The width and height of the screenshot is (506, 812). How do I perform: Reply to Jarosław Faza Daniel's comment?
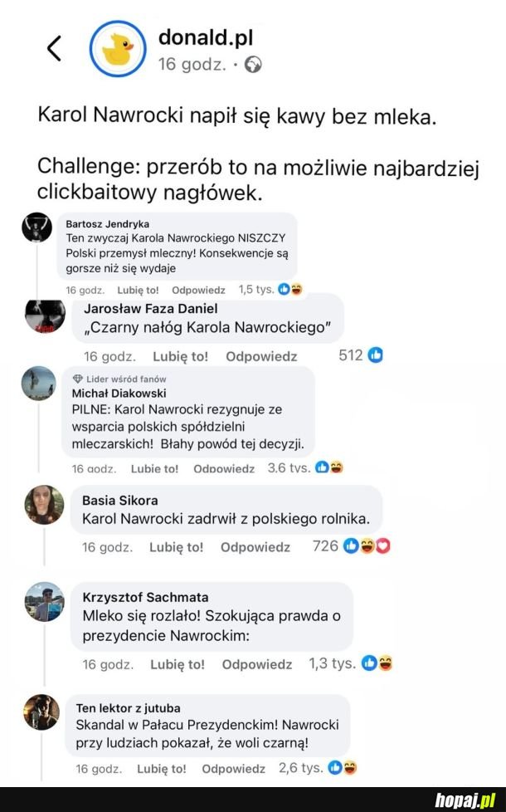tap(261, 356)
